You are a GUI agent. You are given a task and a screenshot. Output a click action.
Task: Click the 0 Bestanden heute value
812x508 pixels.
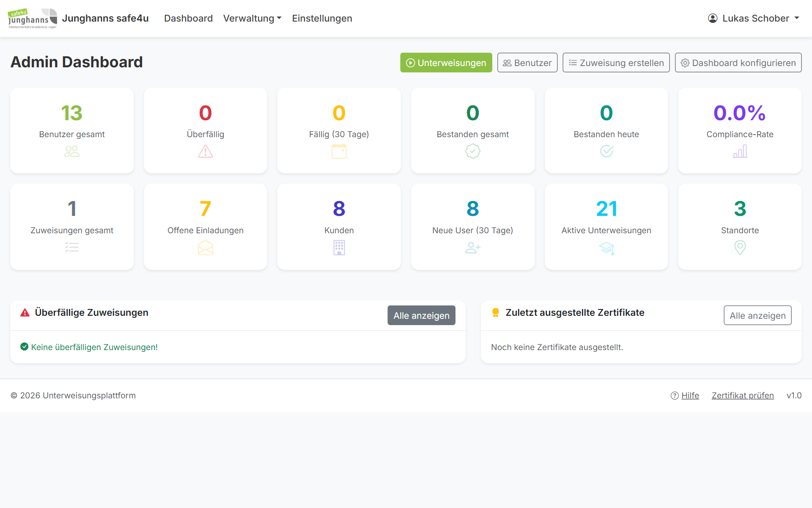coord(606,113)
